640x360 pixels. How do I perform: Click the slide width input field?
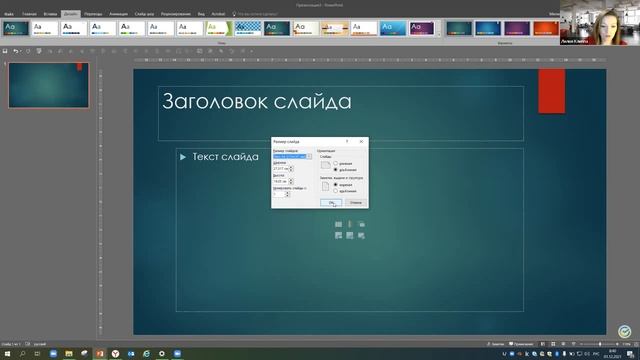pos(280,169)
